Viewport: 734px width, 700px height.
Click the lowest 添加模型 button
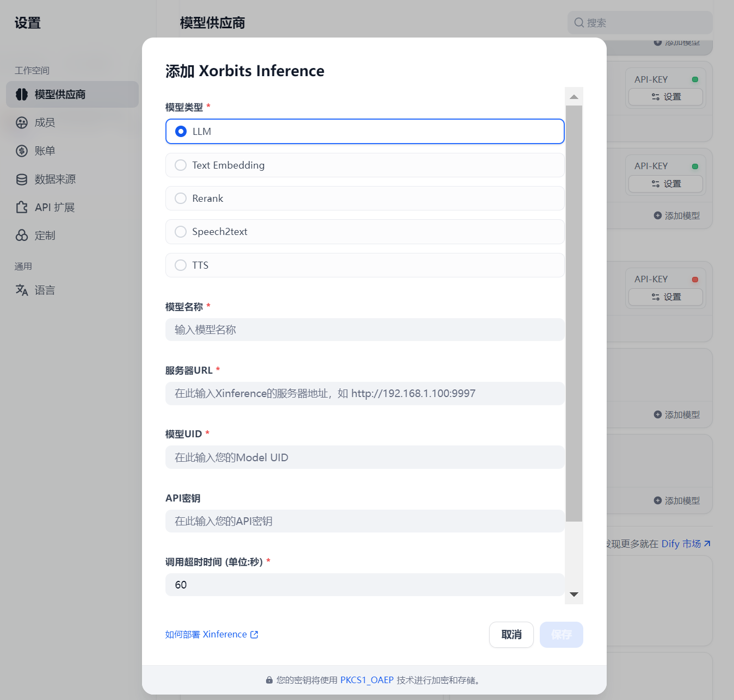click(x=677, y=501)
